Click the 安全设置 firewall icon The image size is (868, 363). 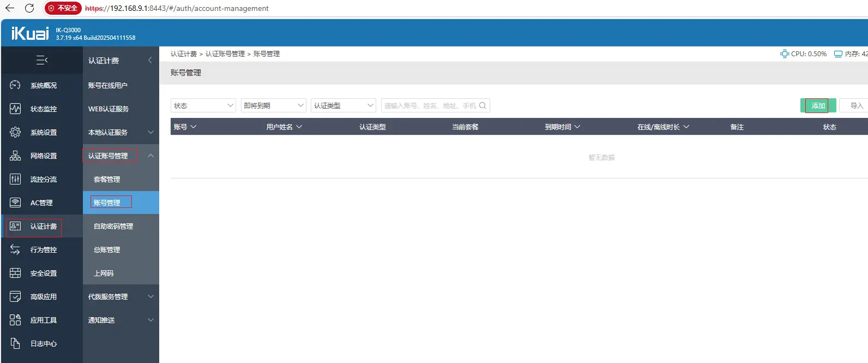tap(15, 273)
